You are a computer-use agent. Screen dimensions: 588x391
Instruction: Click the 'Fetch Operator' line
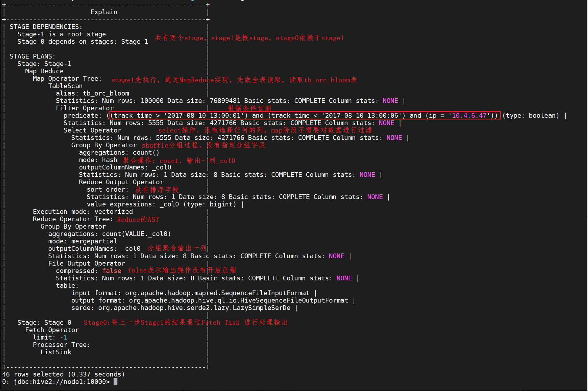pyautogui.click(x=52, y=330)
